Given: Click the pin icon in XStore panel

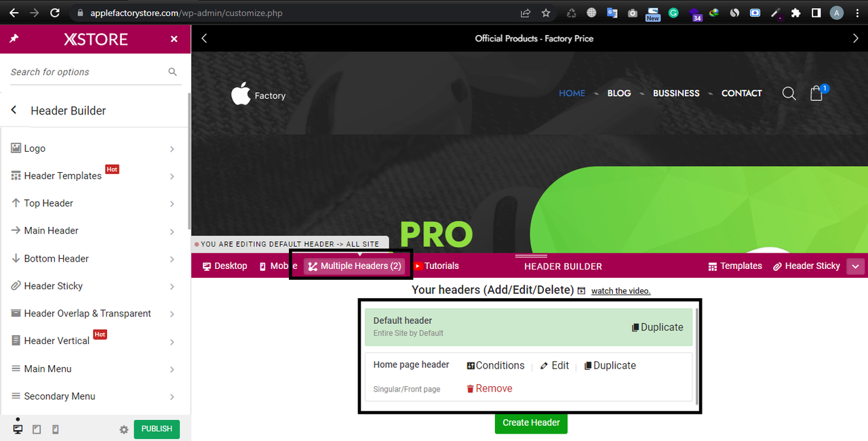Looking at the screenshot, I should (x=14, y=39).
